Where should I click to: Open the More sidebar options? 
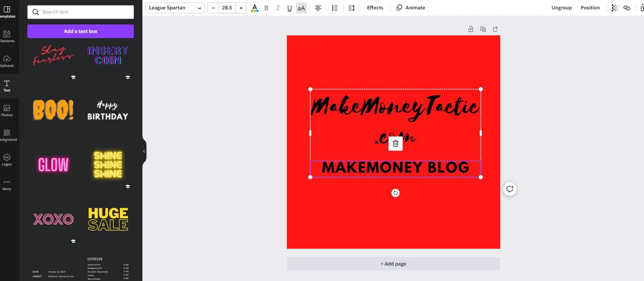tap(7, 184)
